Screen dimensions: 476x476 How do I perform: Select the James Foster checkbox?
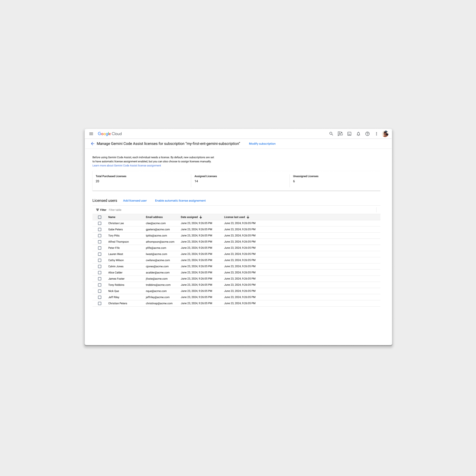tap(99, 279)
